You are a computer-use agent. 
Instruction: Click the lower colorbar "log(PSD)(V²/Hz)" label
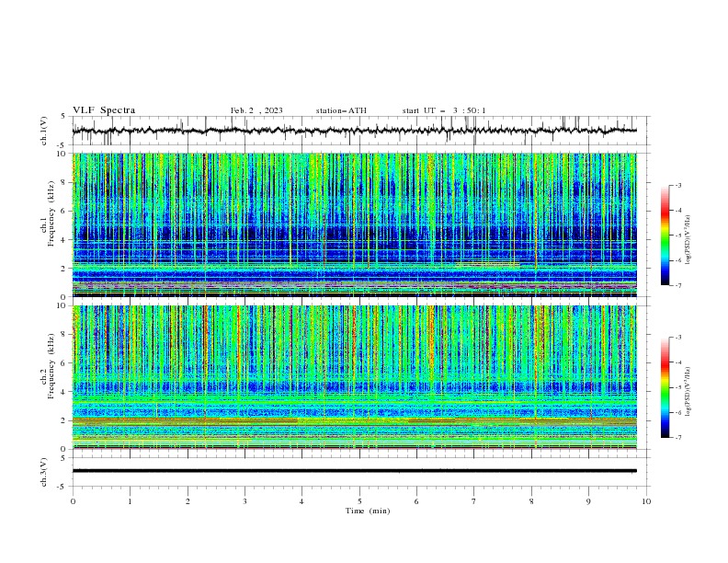pyautogui.click(x=688, y=391)
